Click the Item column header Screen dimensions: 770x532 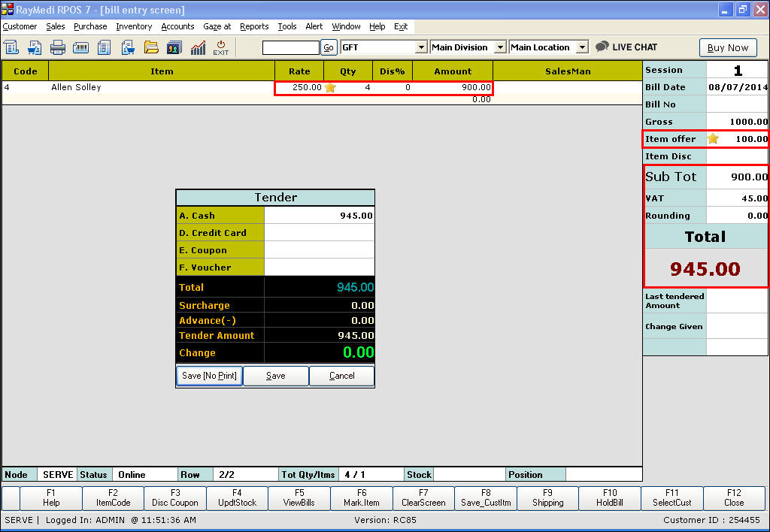162,71
